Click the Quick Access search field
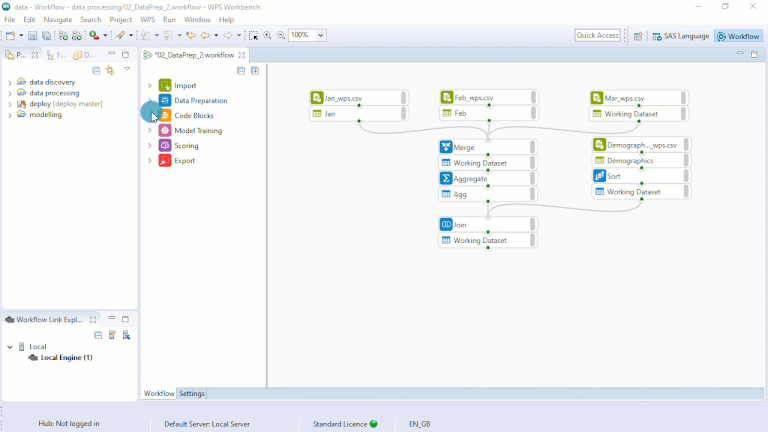768x432 pixels. [598, 36]
